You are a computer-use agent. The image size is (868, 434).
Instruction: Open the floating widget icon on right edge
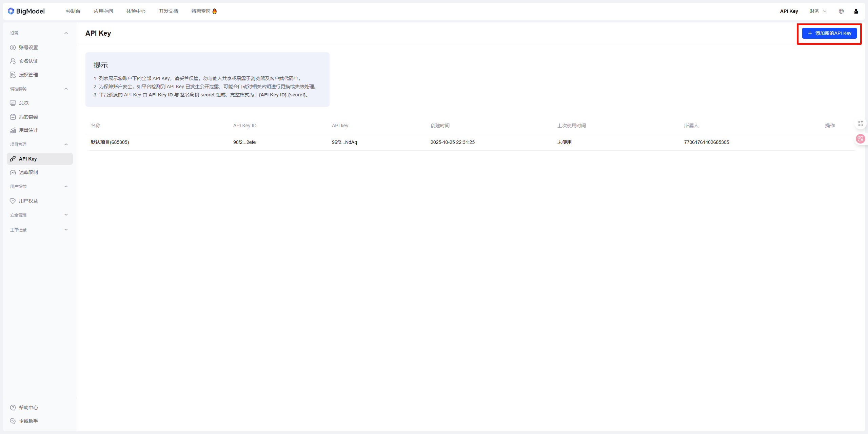pyautogui.click(x=860, y=123)
